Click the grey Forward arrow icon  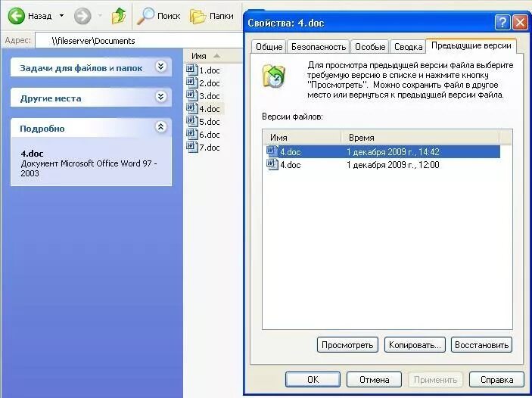(x=82, y=16)
